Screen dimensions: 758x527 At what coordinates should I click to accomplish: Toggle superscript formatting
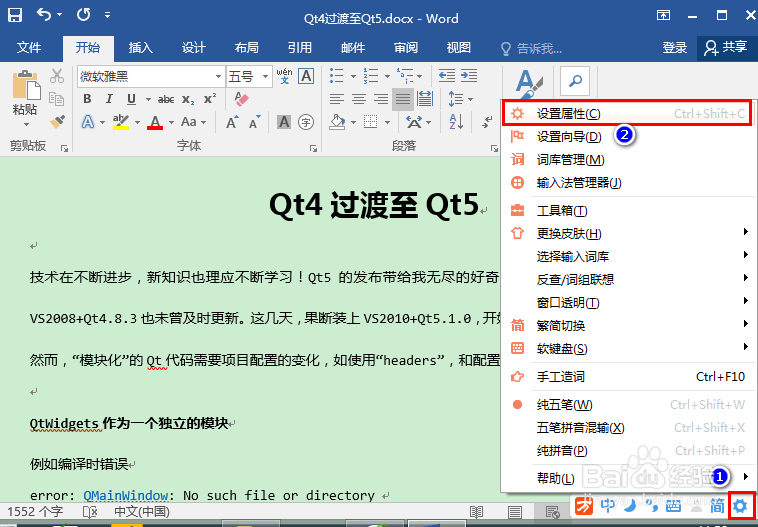tap(210, 99)
